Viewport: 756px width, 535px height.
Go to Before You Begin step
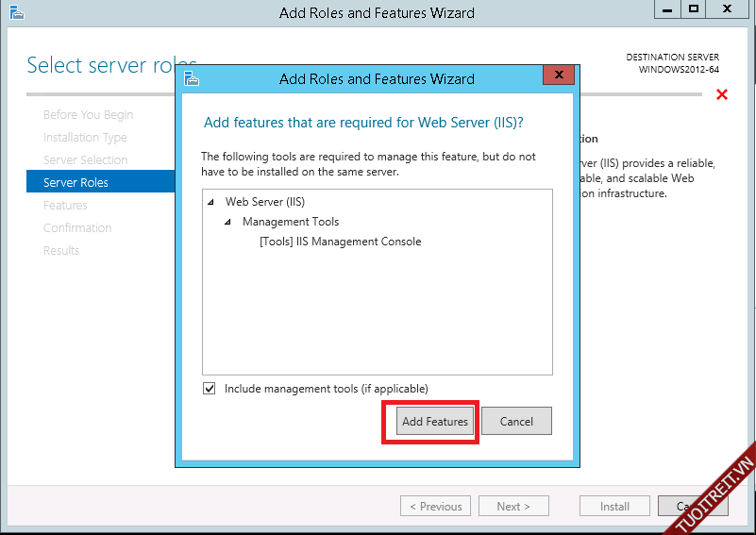click(x=88, y=115)
